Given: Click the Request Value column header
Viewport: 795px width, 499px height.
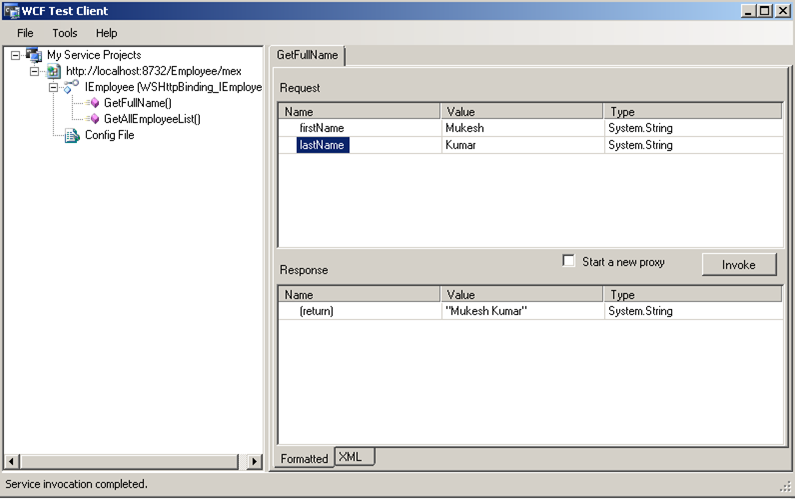Looking at the screenshot, I should click(x=522, y=112).
